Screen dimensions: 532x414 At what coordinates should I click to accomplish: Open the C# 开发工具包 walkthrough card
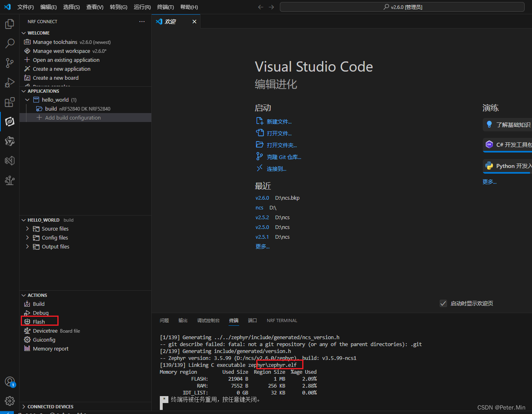coord(507,145)
